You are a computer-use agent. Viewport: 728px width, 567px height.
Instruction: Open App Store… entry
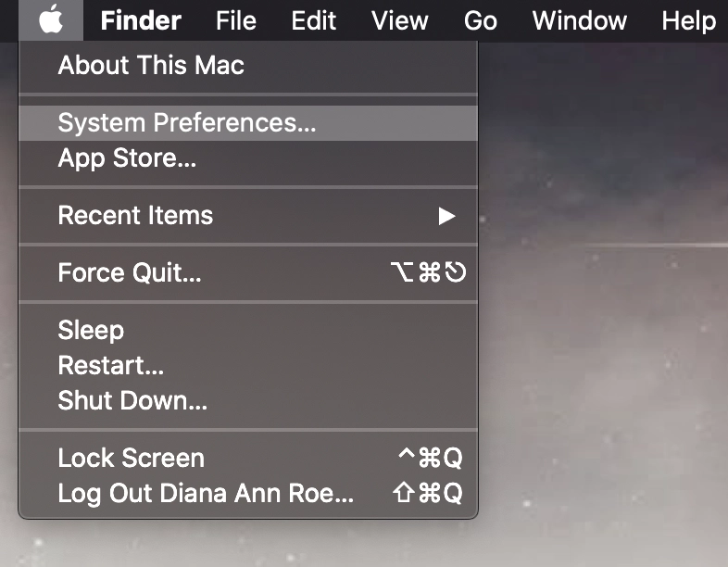(x=248, y=158)
